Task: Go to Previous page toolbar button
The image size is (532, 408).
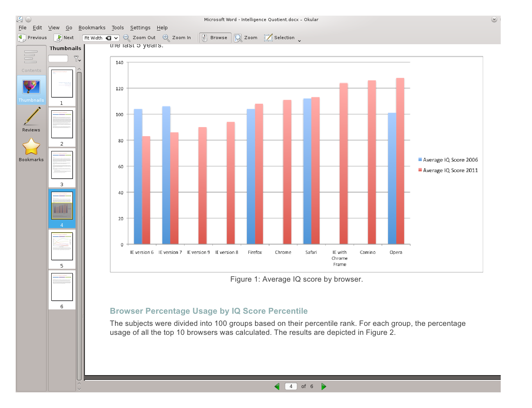Action: [x=32, y=38]
